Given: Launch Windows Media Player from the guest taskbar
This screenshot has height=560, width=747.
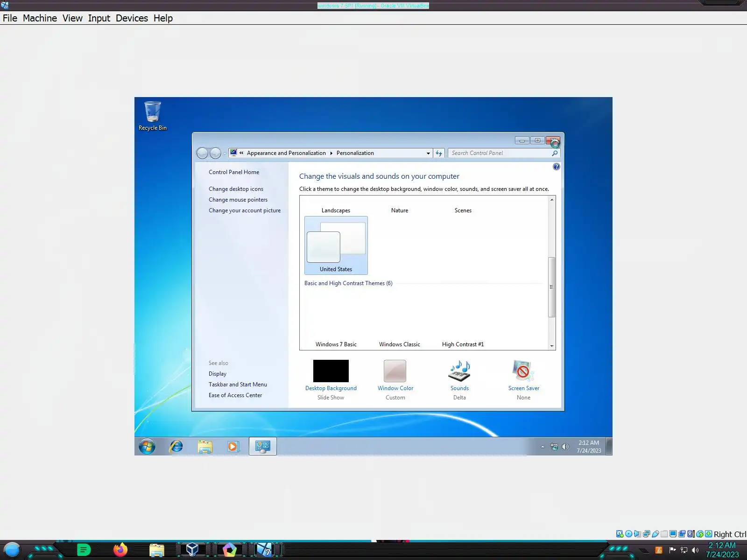Looking at the screenshot, I should pos(233,447).
